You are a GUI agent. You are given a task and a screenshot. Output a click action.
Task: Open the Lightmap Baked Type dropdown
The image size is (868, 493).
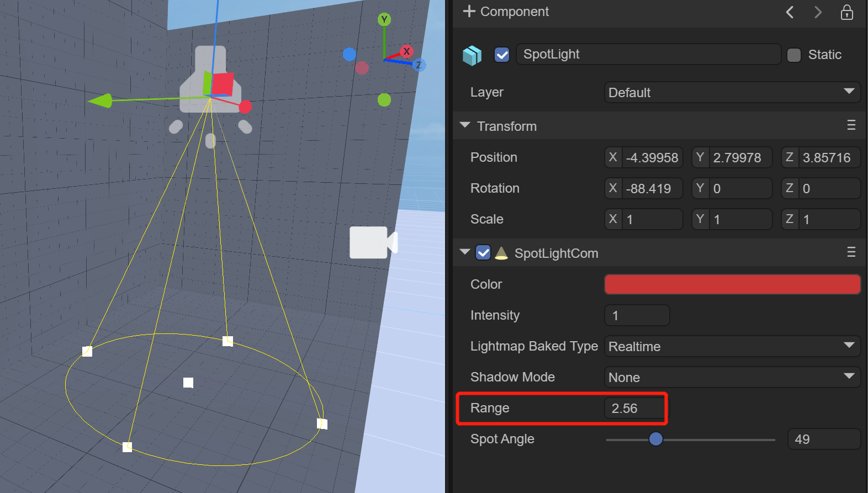(732, 346)
